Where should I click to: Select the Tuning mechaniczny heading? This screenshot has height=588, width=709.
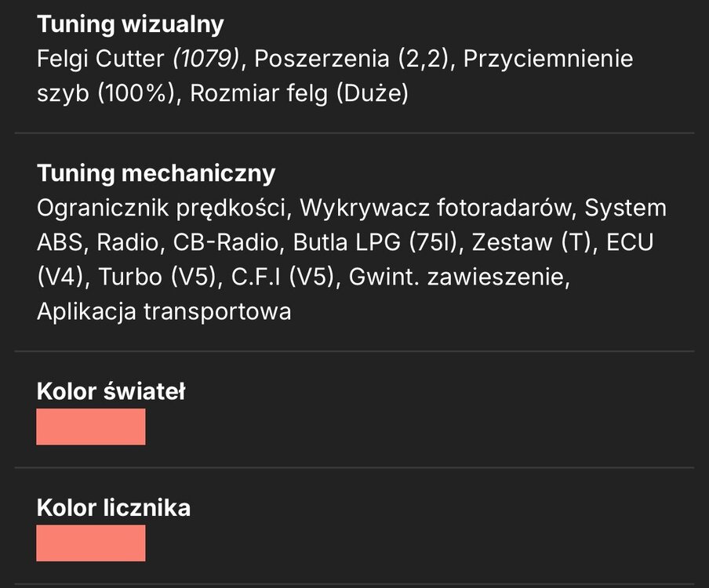(x=156, y=173)
